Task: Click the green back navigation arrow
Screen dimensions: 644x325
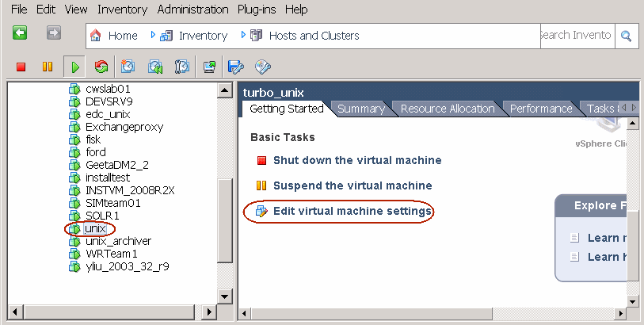Action: [20, 33]
